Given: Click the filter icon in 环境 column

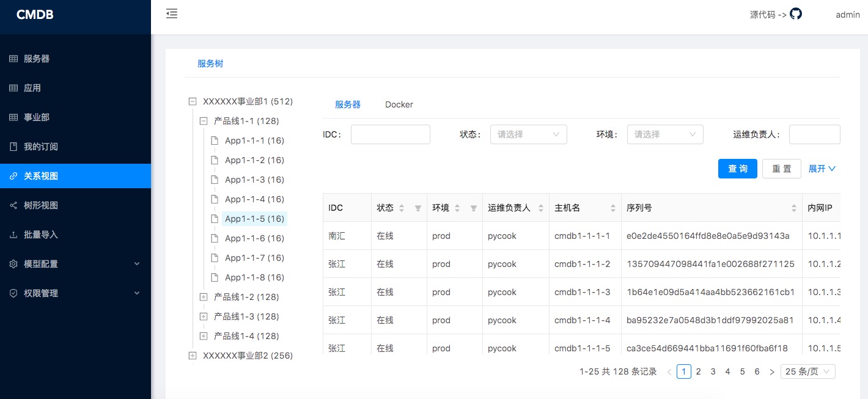Looking at the screenshot, I should pyautogui.click(x=474, y=208).
